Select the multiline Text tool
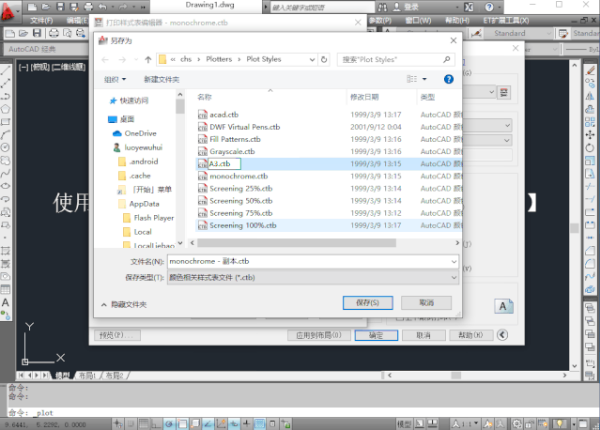Image resolution: width=600 pixels, height=430 pixels. point(5,302)
